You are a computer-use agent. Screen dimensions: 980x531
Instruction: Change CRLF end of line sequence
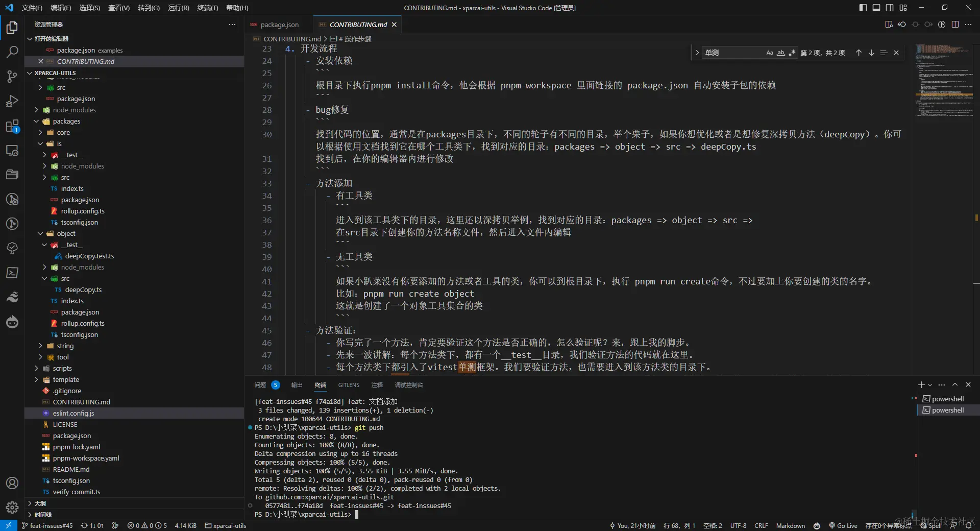click(x=761, y=525)
